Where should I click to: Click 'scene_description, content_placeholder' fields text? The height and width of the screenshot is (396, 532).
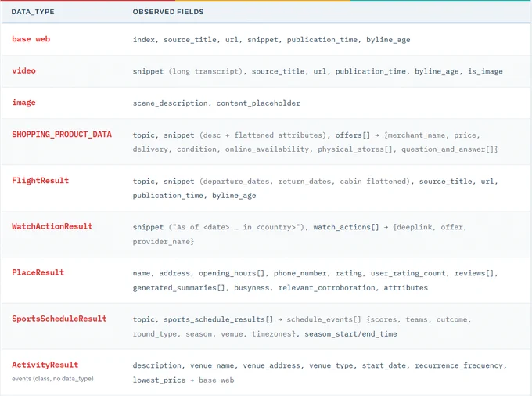[x=217, y=103]
